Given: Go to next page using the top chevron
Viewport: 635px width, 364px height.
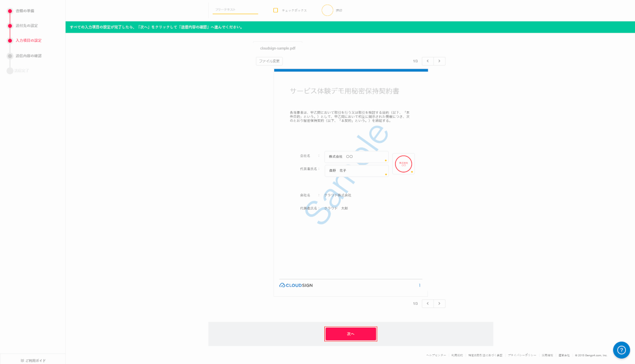Looking at the screenshot, I should pos(439,61).
